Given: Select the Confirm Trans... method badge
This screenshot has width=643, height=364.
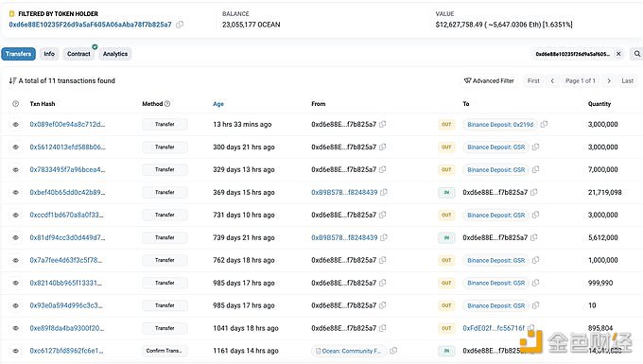Looking at the screenshot, I should coord(165,351).
